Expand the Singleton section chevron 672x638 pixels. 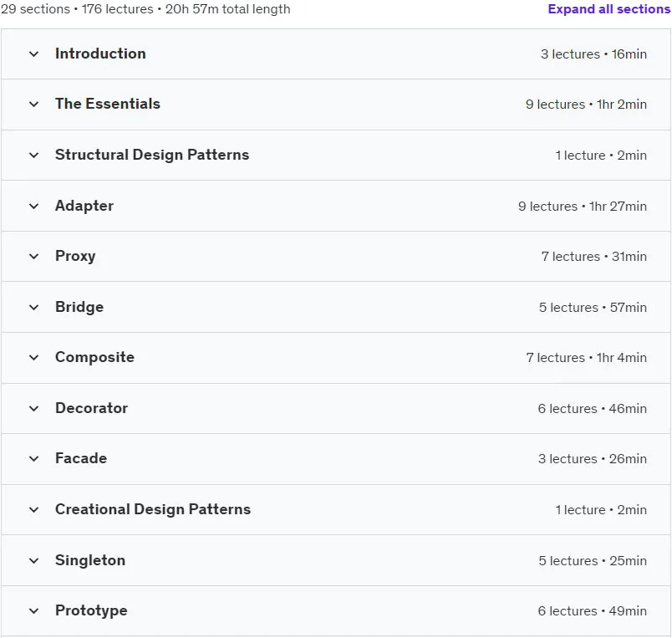pyautogui.click(x=34, y=561)
